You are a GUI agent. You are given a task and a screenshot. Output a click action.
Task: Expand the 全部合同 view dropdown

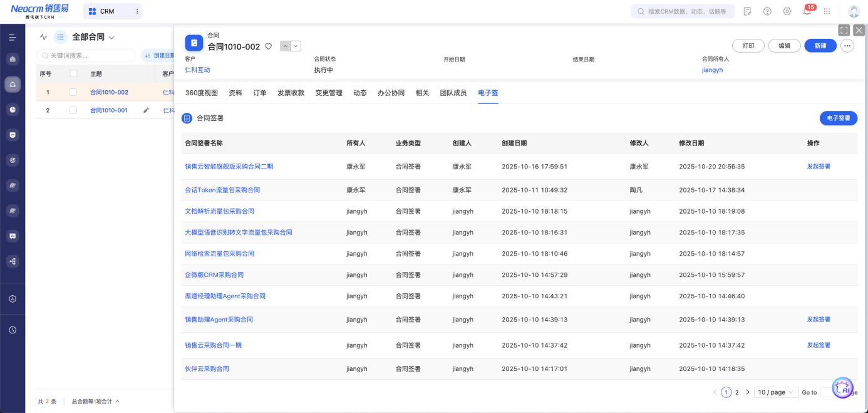111,38
